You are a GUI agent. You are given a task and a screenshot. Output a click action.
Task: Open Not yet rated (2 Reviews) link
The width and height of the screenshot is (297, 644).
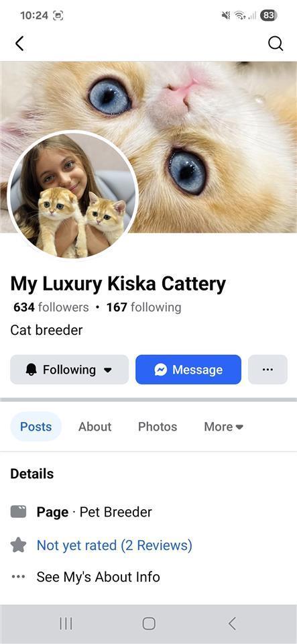point(115,545)
